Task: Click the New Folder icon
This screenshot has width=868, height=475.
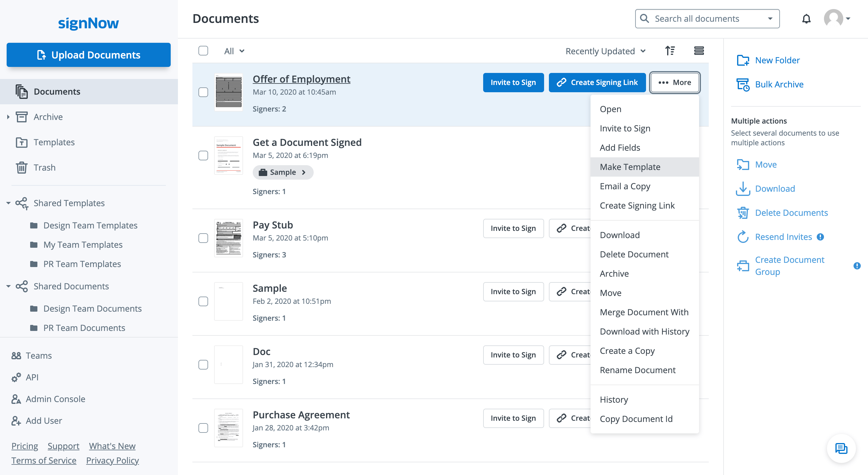Action: click(743, 60)
